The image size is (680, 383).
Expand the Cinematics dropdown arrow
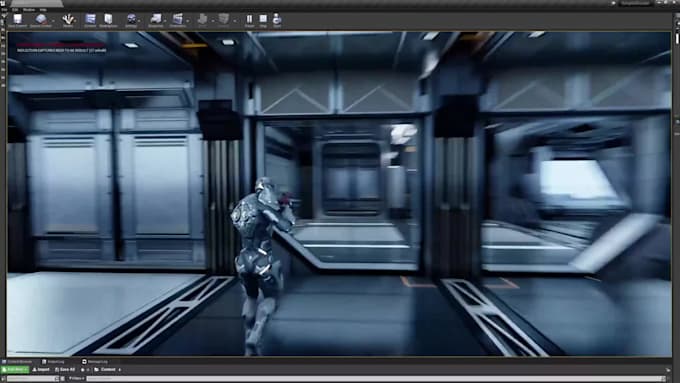point(187,20)
